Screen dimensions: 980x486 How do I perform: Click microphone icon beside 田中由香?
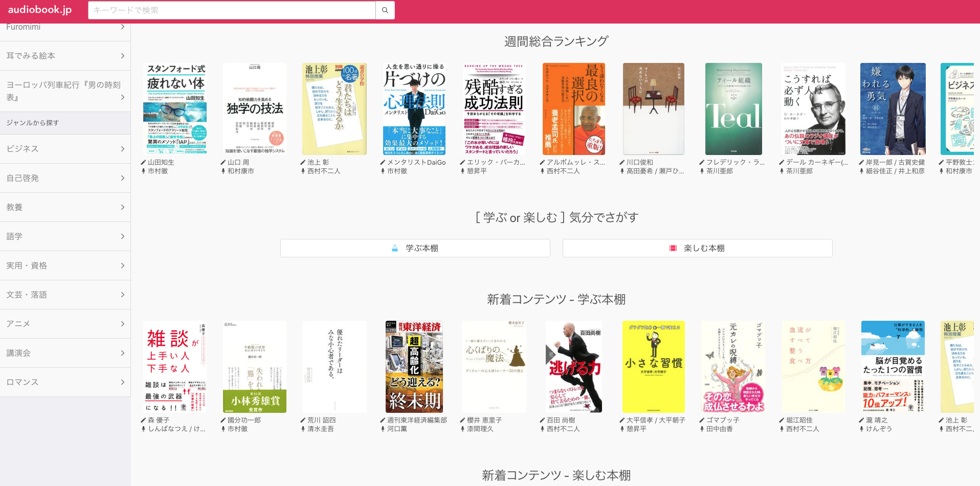702,429
